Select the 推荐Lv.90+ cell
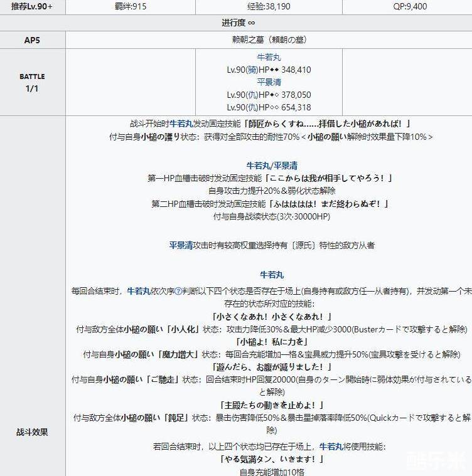Viewport: 472px width, 476px height. coord(33,7)
